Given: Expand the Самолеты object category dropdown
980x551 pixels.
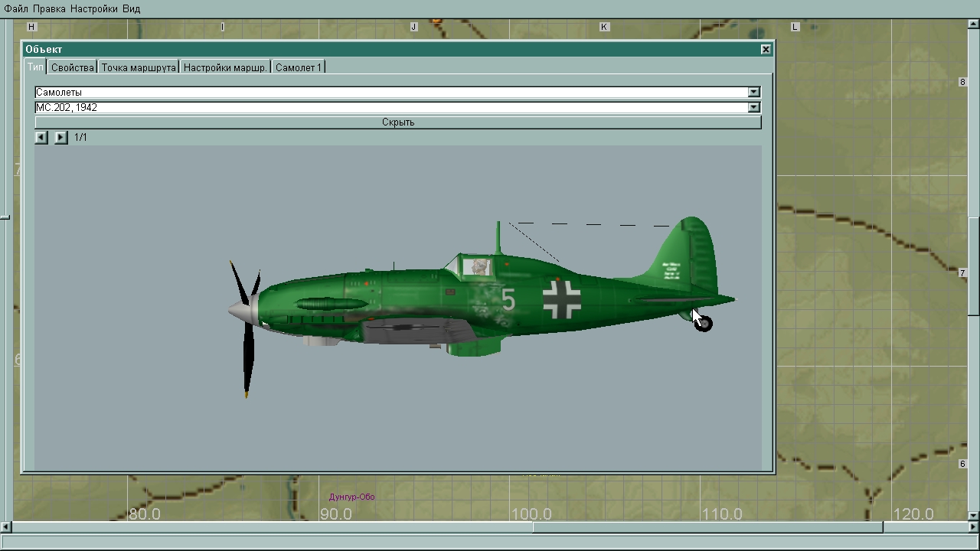Looking at the screenshot, I should tap(754, 93).
